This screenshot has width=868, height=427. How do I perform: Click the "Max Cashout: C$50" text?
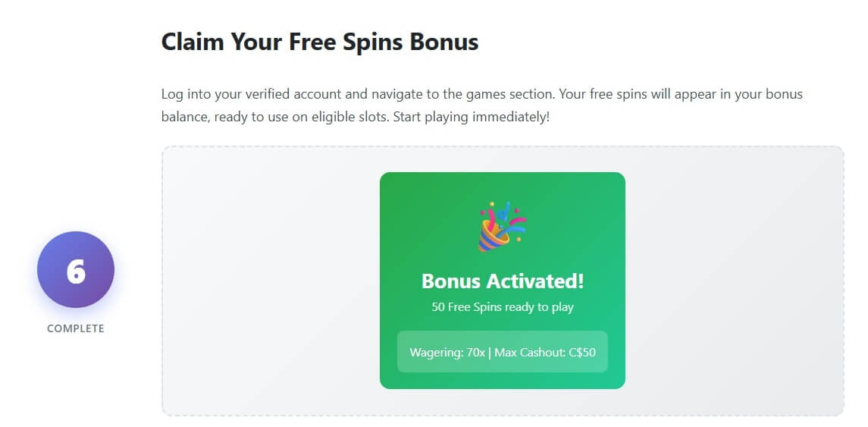click(545, 353)
